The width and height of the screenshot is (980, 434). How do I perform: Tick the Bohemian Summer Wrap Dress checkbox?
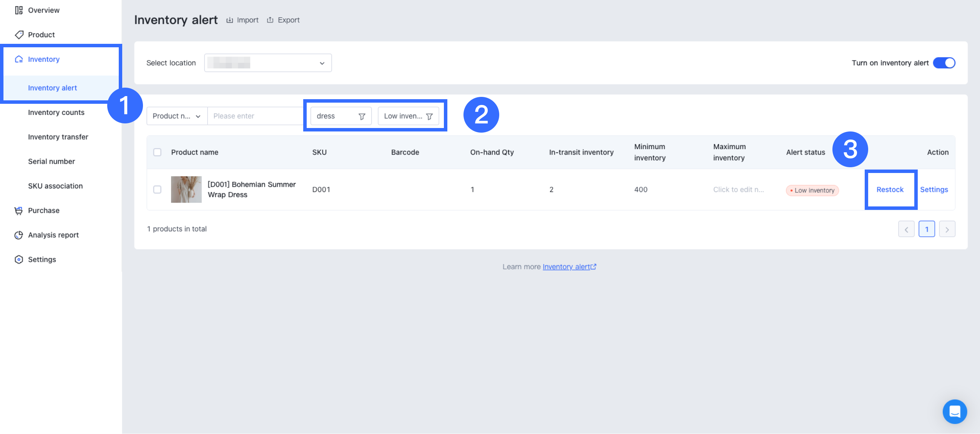point(157,190)
